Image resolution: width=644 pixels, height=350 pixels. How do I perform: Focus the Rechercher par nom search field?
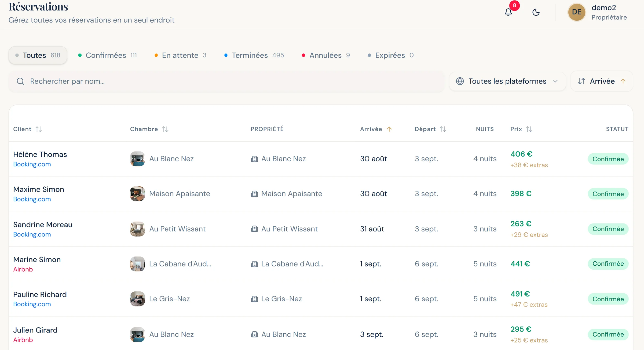[x=226, y=81]
